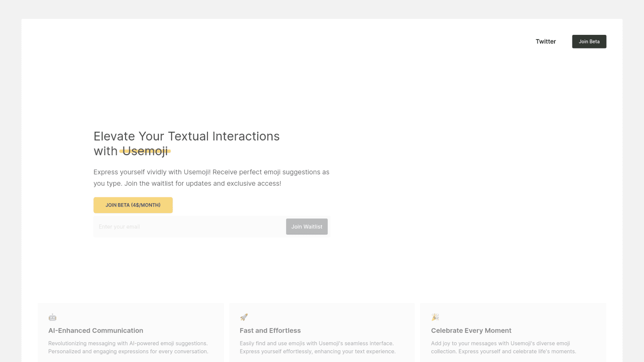The image size is (644, 362).
Task: Click the rocket emoji icon
Action: pyautogui.click(x=244, y=317)
